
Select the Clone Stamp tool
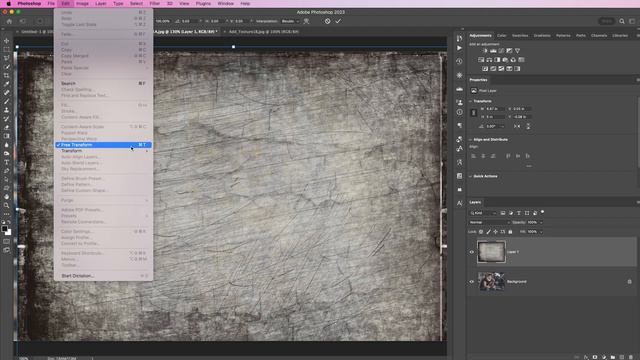point(7,110)
